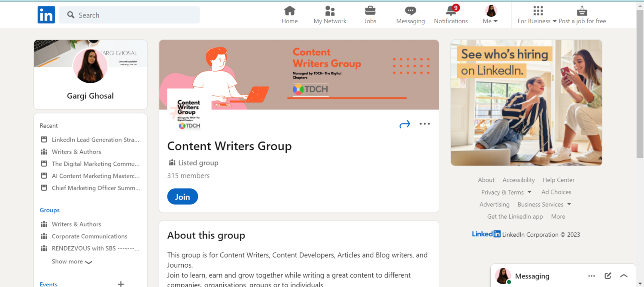This screenshot has width=644, height=287.
Task: Click the 315 members text
Action: click(x=188, y=175)
